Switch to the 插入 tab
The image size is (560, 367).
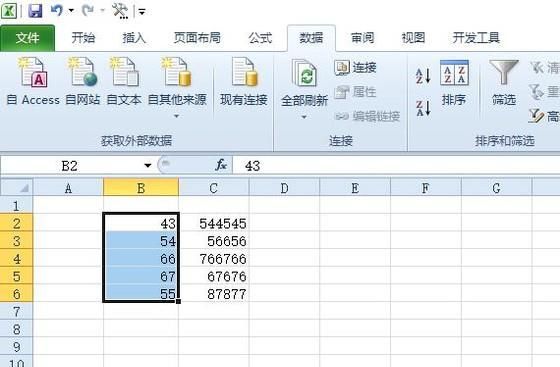tap(134, 37)
